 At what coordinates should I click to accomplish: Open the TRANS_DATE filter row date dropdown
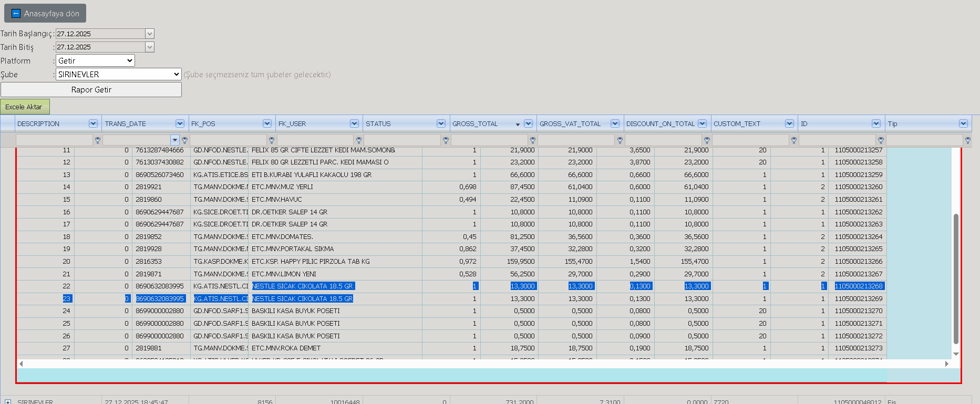click(175, 140)
